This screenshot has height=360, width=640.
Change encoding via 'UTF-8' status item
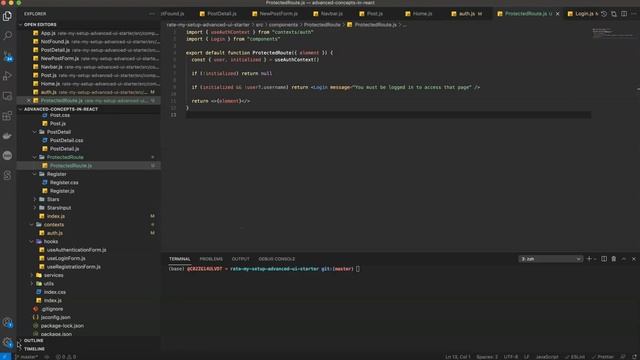pyautogui.click(x=511, y=357)
